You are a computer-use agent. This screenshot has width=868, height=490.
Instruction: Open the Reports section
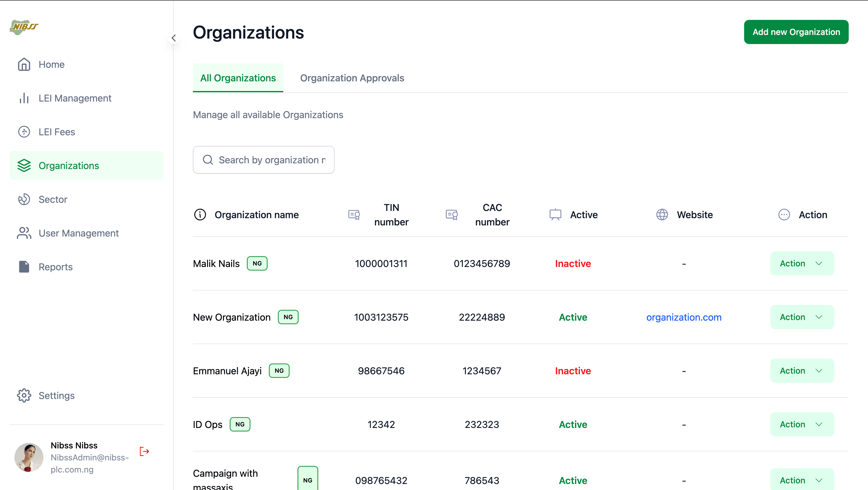(55, 267)
